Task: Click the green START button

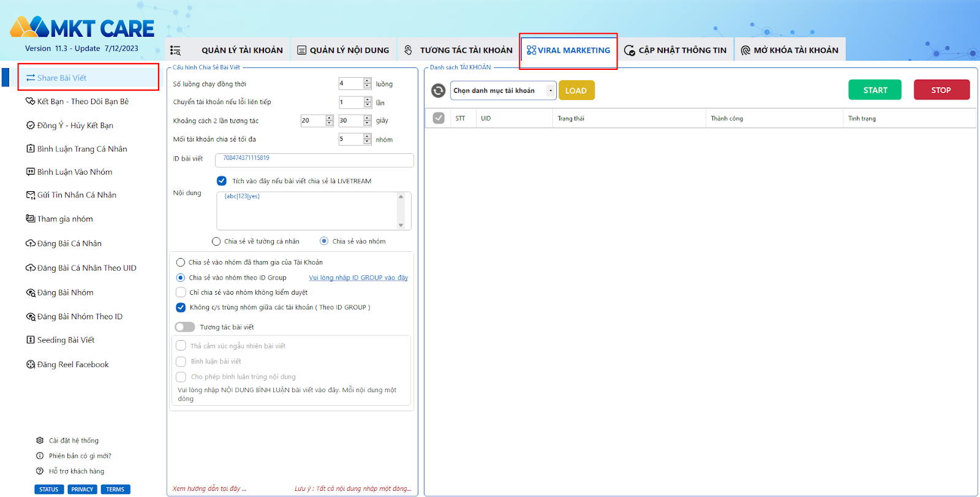Action: [875, 90]
